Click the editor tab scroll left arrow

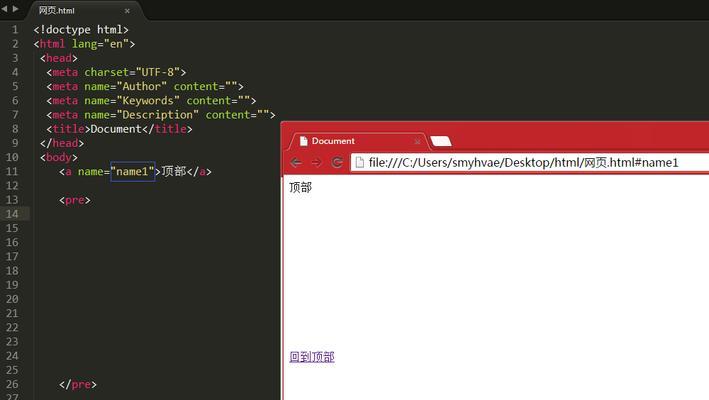click(x=5, y=9)
